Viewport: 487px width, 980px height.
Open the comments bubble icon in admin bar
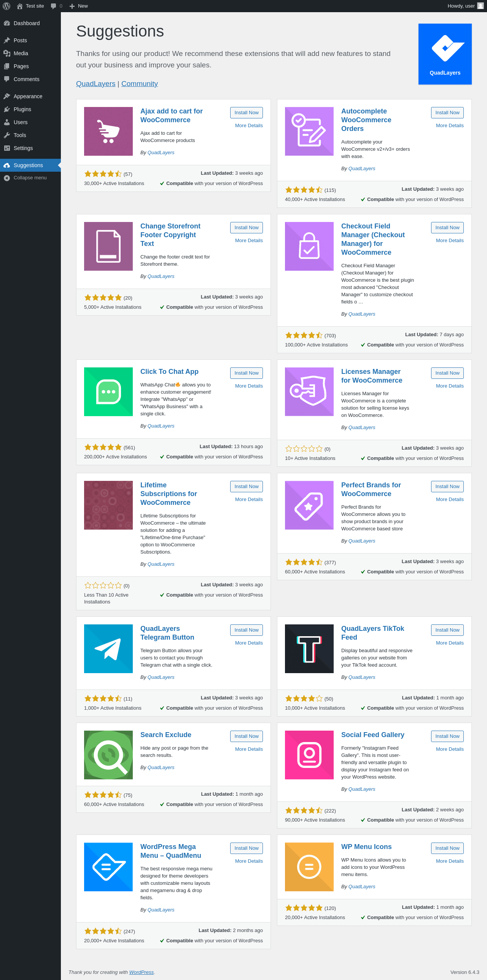(x=54, y=6)
